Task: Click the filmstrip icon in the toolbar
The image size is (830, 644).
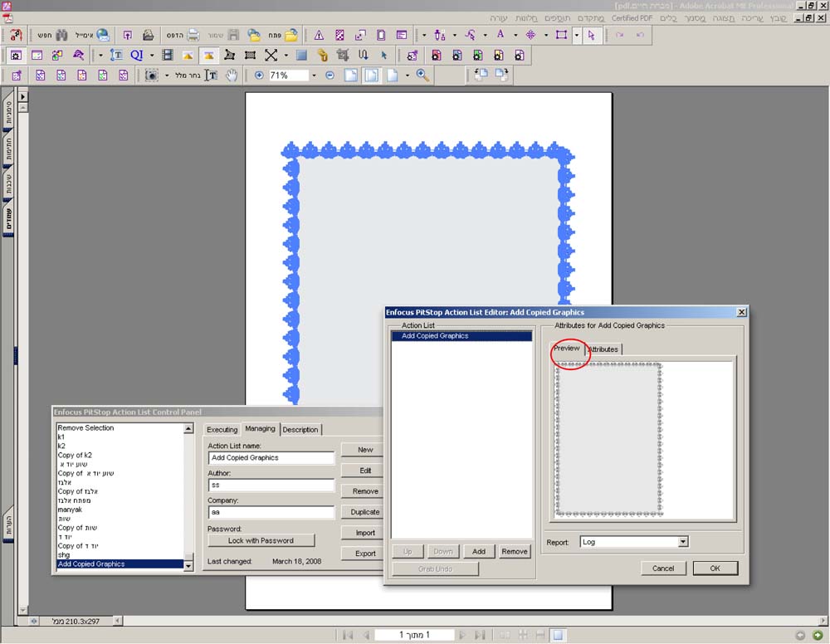Action: tap(168, 56)
